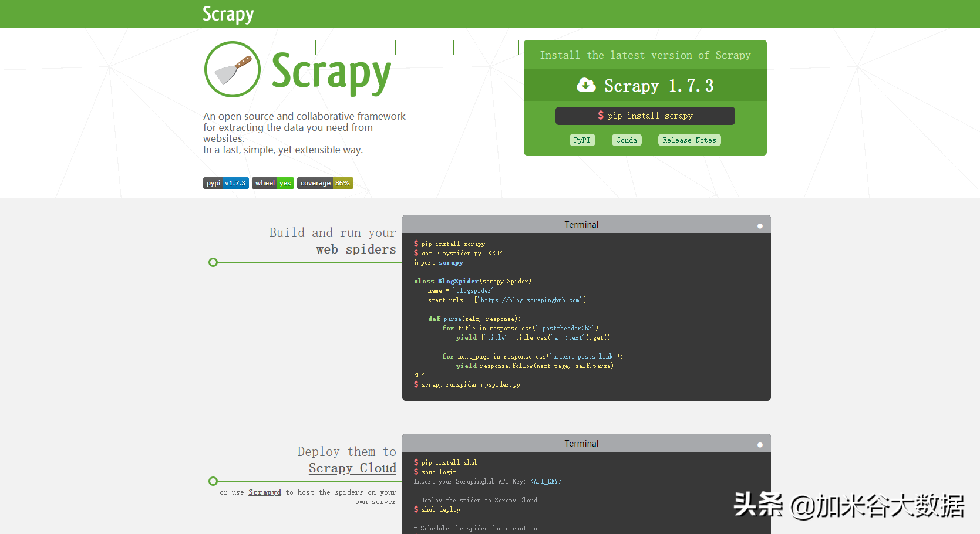Follow the Scrapy Cloud hyperlink
980x534 pixels.
[x=352, y=468]
